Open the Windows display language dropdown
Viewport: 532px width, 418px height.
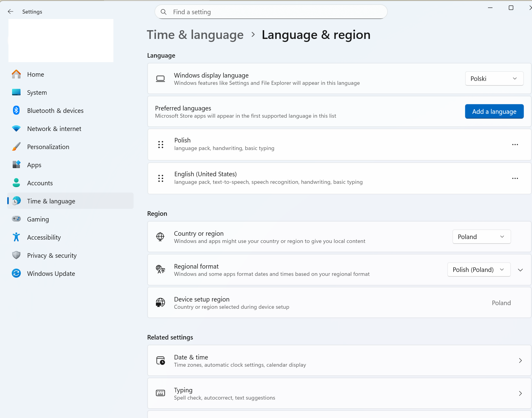point(494,78)
